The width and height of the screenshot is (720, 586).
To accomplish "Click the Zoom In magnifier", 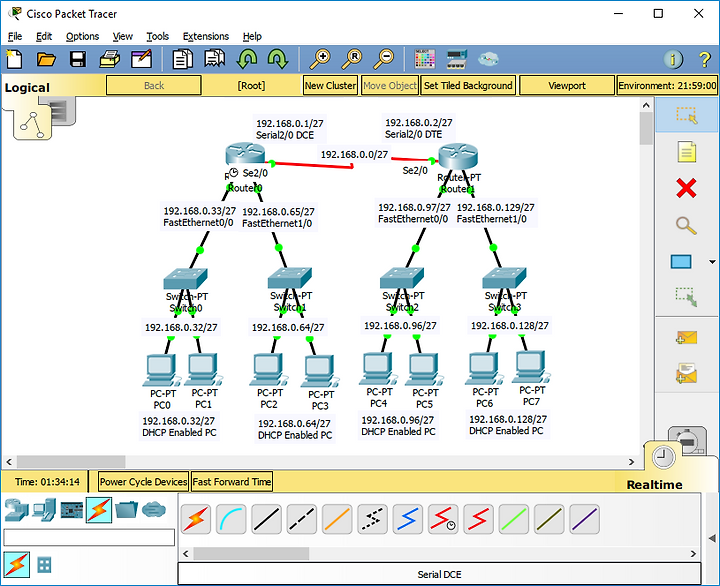I will click(x=320, y=59).
